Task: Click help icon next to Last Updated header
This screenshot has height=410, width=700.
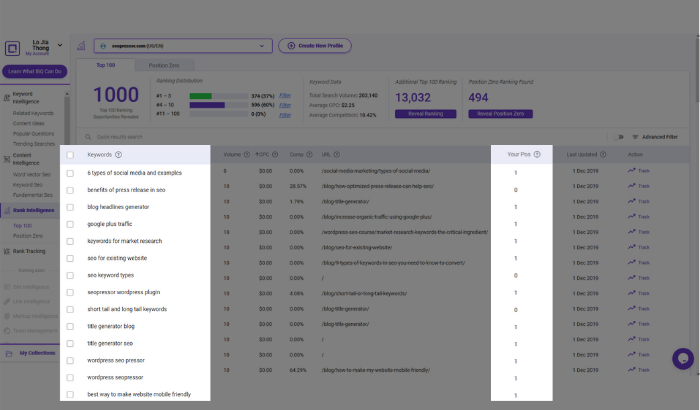Action: point(603,155)
